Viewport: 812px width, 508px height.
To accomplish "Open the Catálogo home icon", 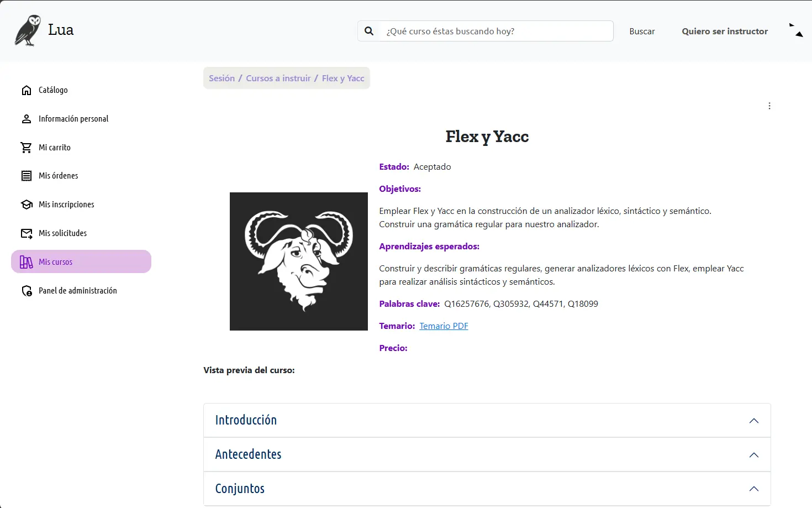I will click(x=27, y=90).
